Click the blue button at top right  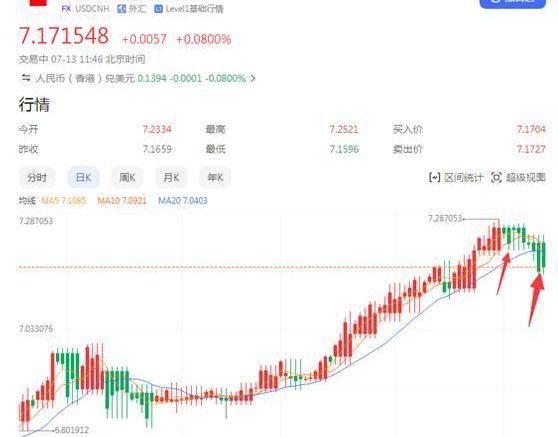(x=513, y=4)
